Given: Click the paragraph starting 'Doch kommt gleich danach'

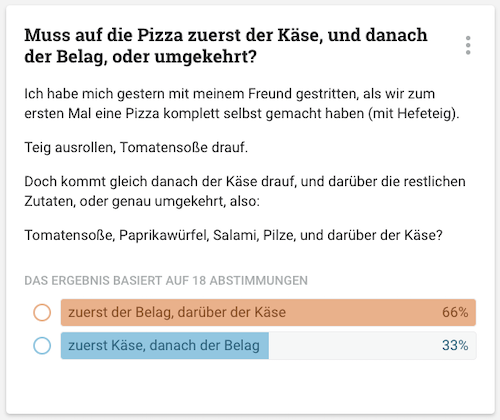Looking at the screenshot, I should 245,191.
